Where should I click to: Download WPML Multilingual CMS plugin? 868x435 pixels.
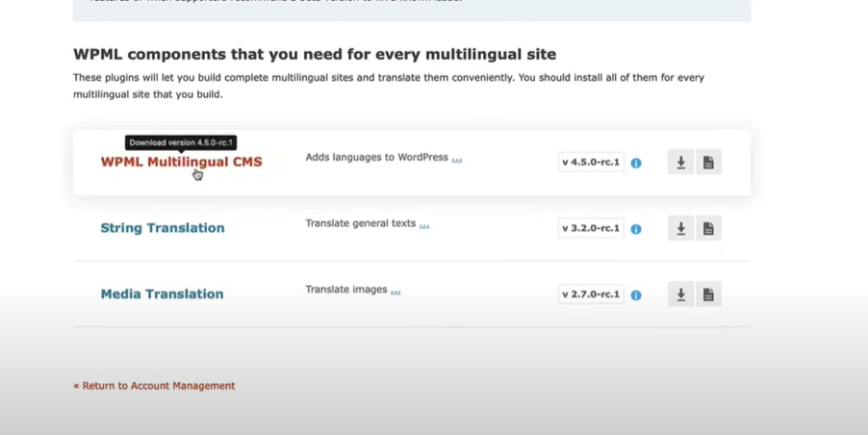point(681,162)
